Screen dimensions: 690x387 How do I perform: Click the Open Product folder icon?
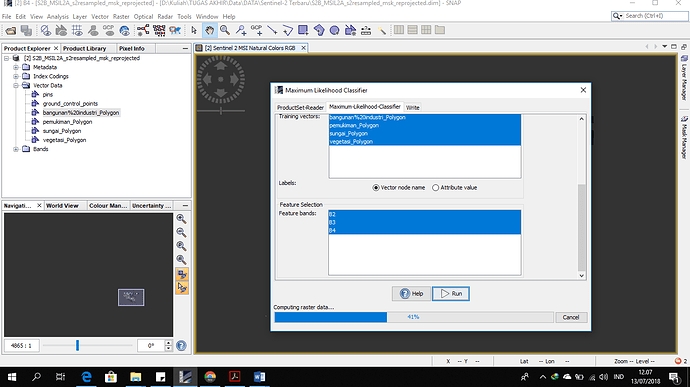click(x=11, y=30)
